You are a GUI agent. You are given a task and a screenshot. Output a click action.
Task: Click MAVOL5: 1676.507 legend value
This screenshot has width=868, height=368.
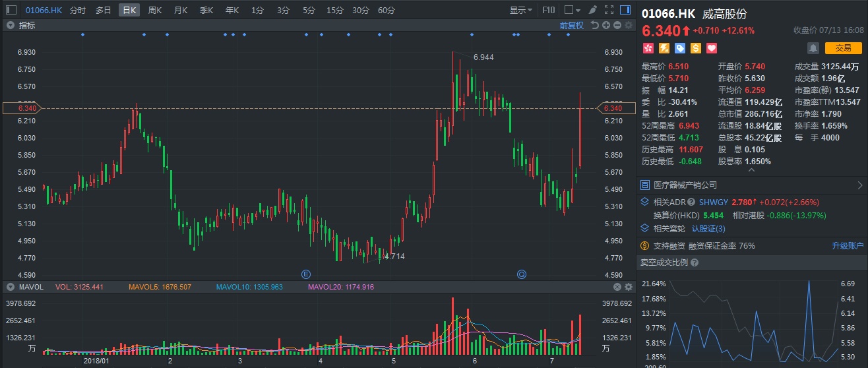pyautogui.click(x=160, y=287)
